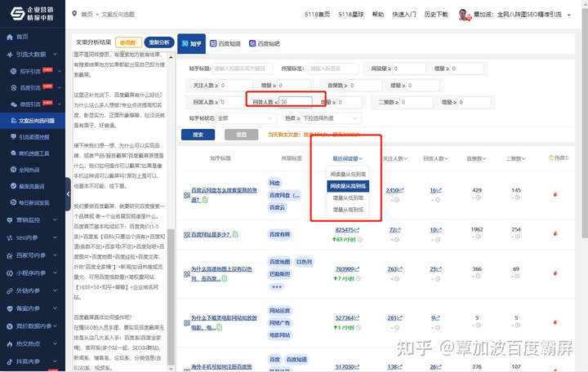Open the 回答人数 column sort dropdown
The height and width of the screenshot is (372, 588).
(x=436, y=158)
